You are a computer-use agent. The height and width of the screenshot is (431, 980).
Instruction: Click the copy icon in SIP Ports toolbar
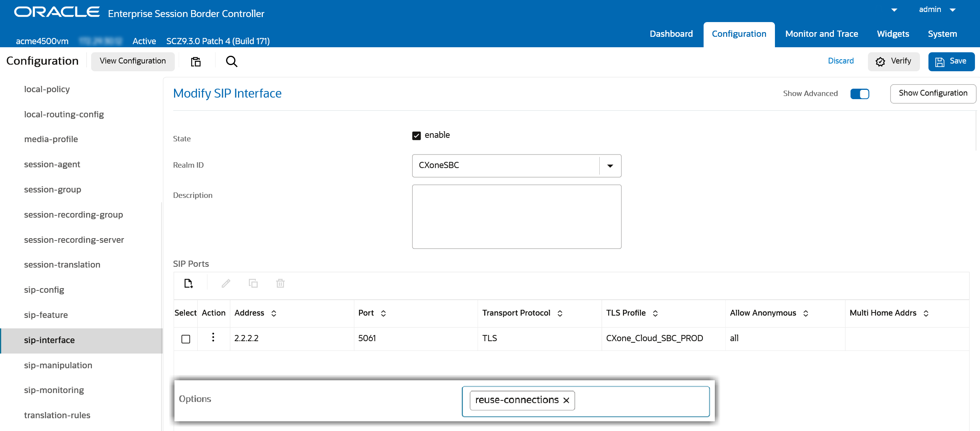pyautogui.click(x=253, y=283)
